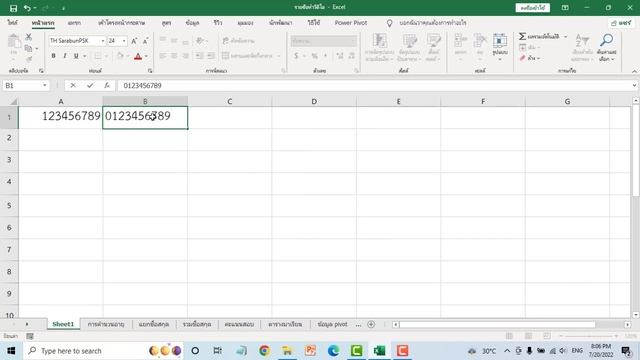This screenshot has height=360, width=640.
Task: Click the Select All corner triangle
Action: click(13, 101)
